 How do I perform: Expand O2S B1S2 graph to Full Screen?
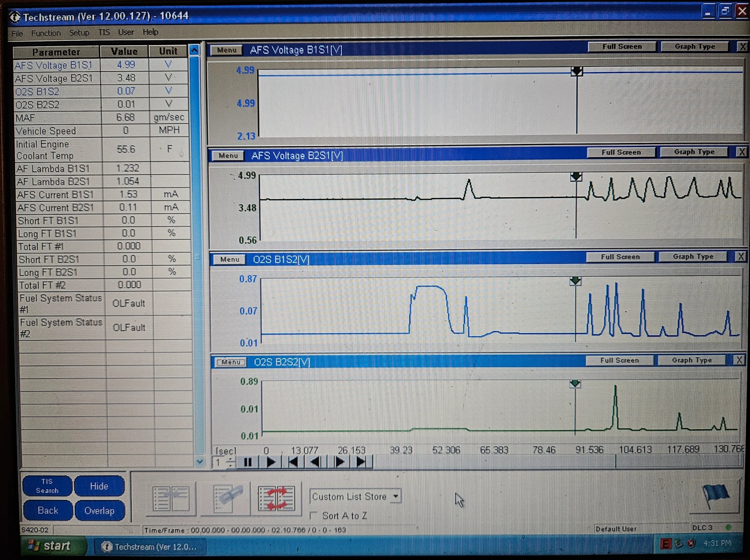click(620, 257)
